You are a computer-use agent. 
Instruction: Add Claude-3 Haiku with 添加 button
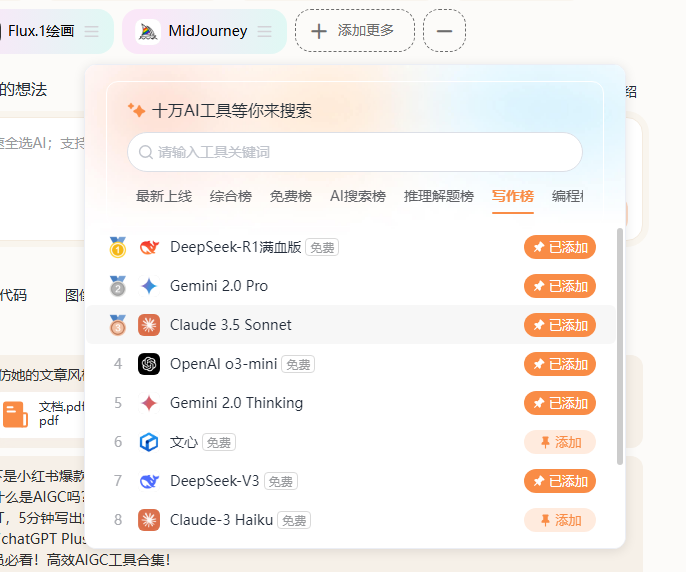(x=560, y=520)
